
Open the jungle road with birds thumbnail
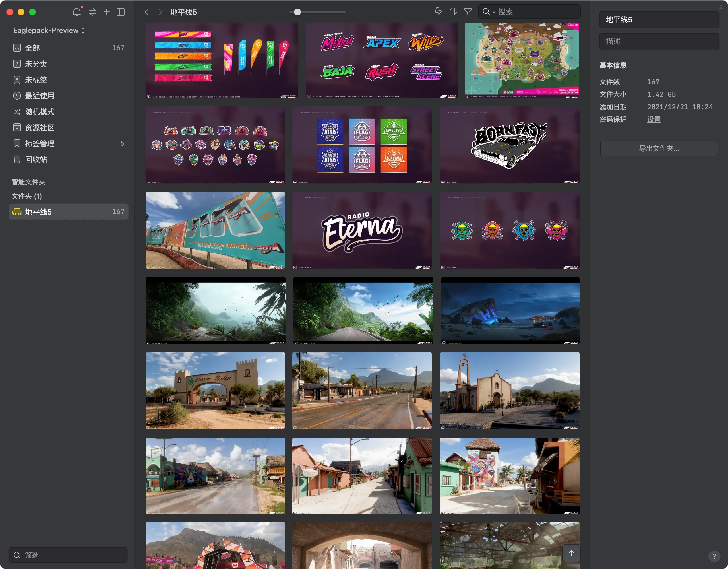point(363,311)
